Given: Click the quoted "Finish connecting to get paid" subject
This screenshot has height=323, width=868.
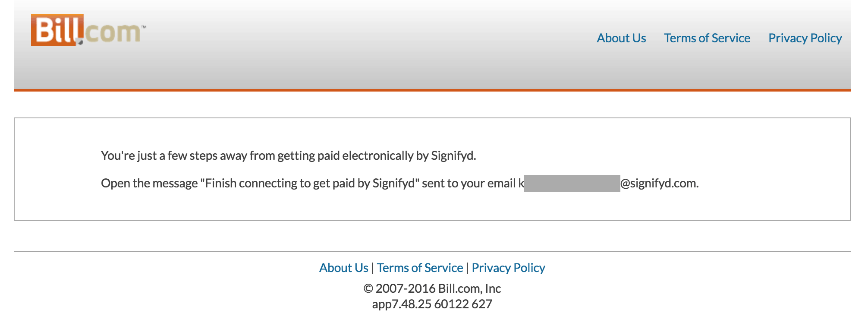Looking at the screenshot, I should click(309, 184).
